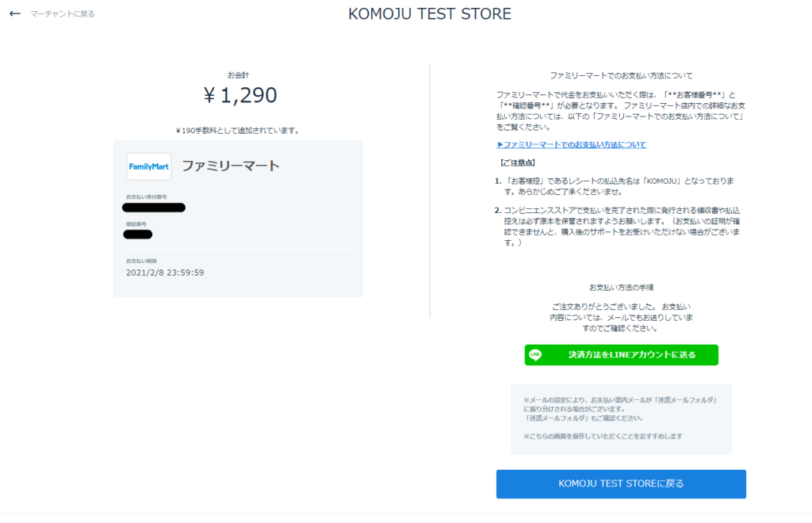Send payment method to LINE account
The width and height of the screenshot is (812, 523).
coord(622,355)
